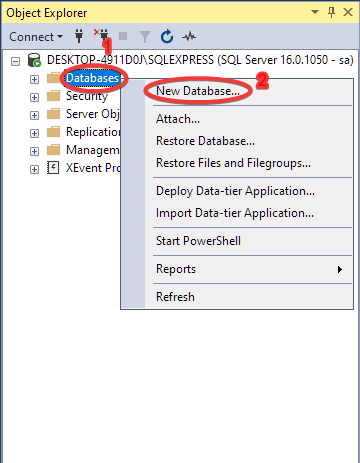Click the grayed-out Stop square icon
The height and width of the screenshot is (463, 360).
coord(123,36)
